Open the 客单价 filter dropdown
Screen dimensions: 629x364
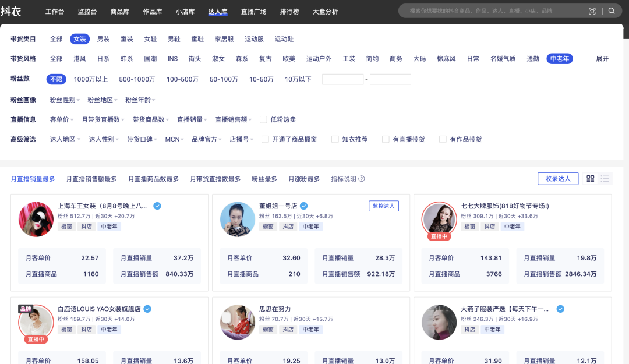click(62, 119)
